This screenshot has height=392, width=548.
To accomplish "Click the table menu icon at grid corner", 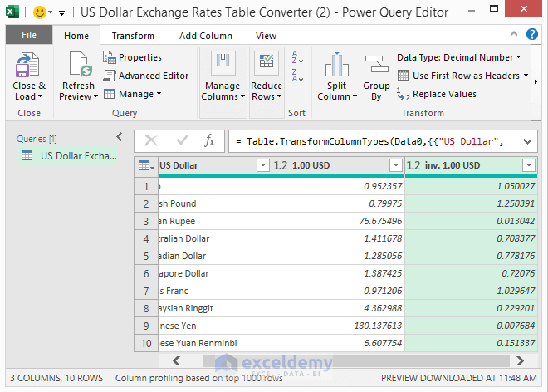I will (x=146, y=166).
